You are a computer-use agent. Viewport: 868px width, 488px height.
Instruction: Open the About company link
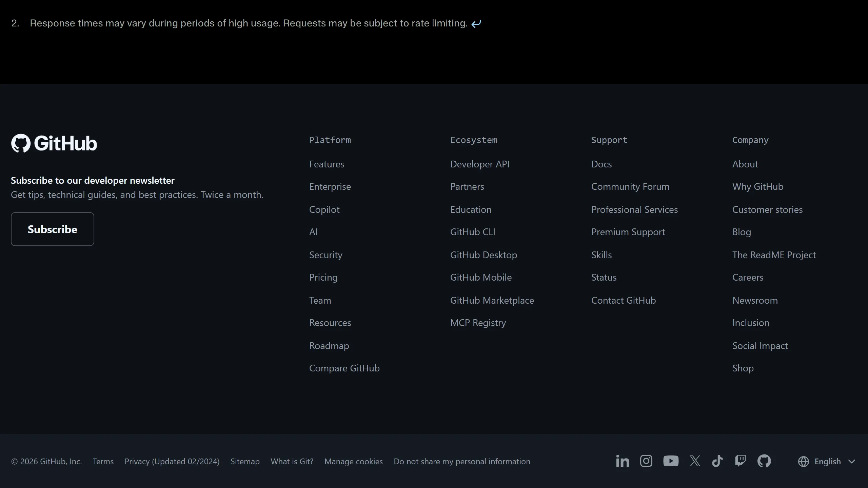(x=745, y=164)
